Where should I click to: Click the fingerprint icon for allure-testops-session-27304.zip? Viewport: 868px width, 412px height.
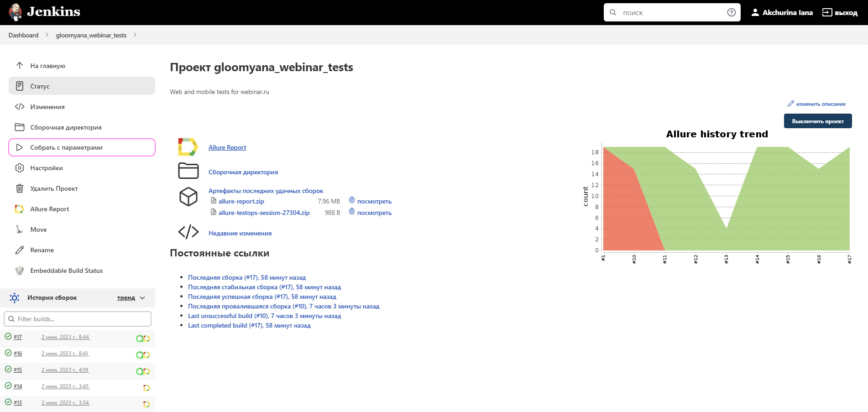pyautogui.click(x=352, y=211)
